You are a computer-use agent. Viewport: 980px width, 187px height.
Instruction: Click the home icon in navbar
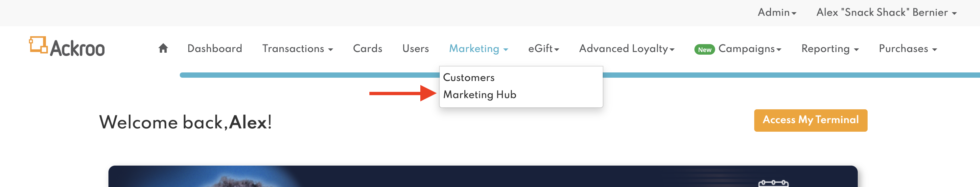coord(163,48)
